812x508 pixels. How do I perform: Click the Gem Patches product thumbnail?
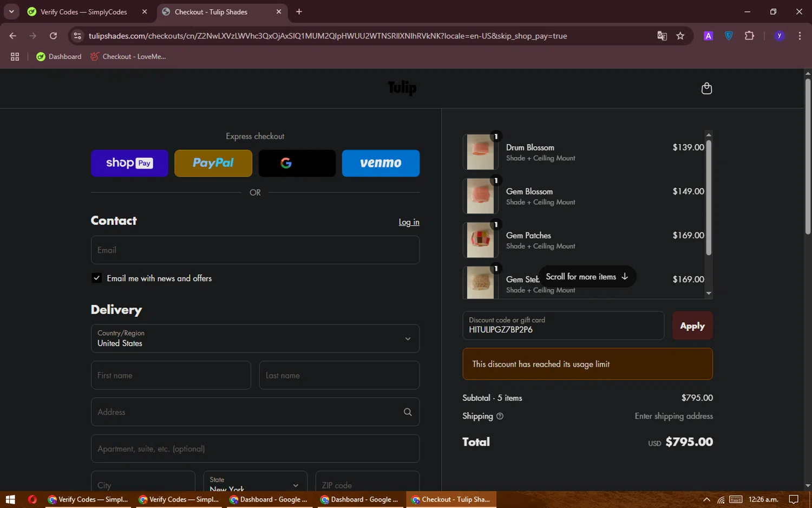(x=480, y=240)
